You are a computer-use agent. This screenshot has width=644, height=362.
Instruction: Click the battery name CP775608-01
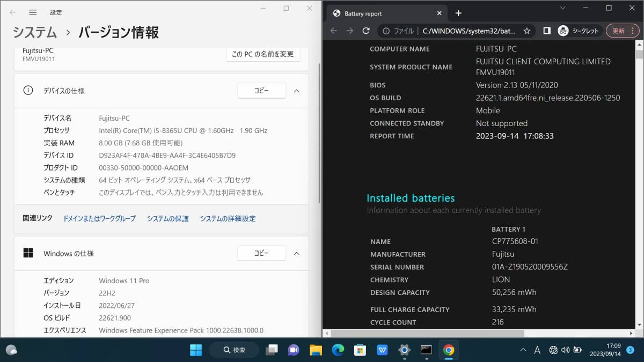(515, 241)
